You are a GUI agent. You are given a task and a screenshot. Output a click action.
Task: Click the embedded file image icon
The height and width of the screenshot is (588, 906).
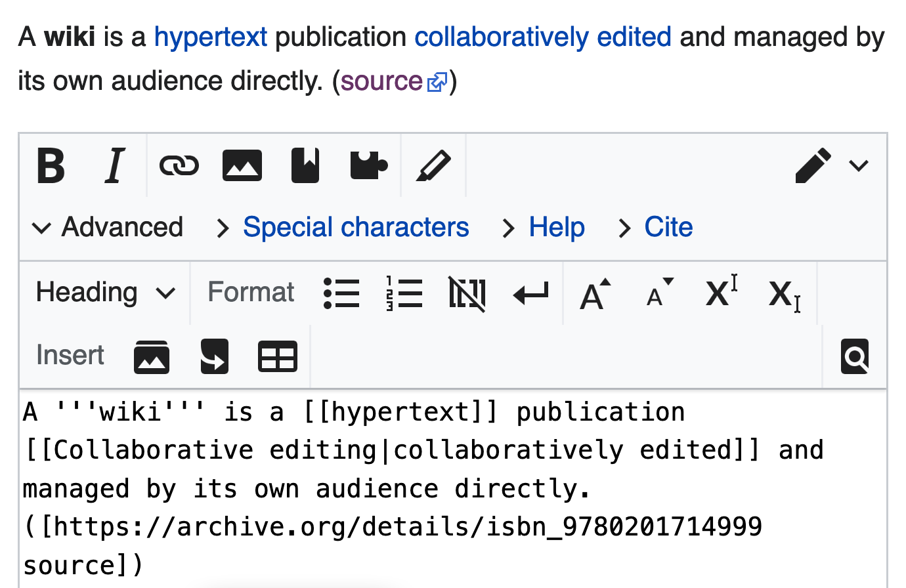point(242,165)
